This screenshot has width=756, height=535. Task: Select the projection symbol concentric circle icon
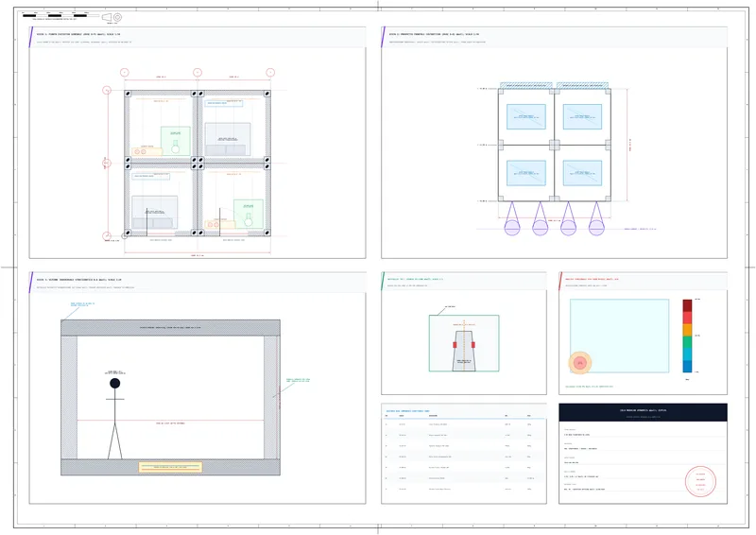[117, 17]
